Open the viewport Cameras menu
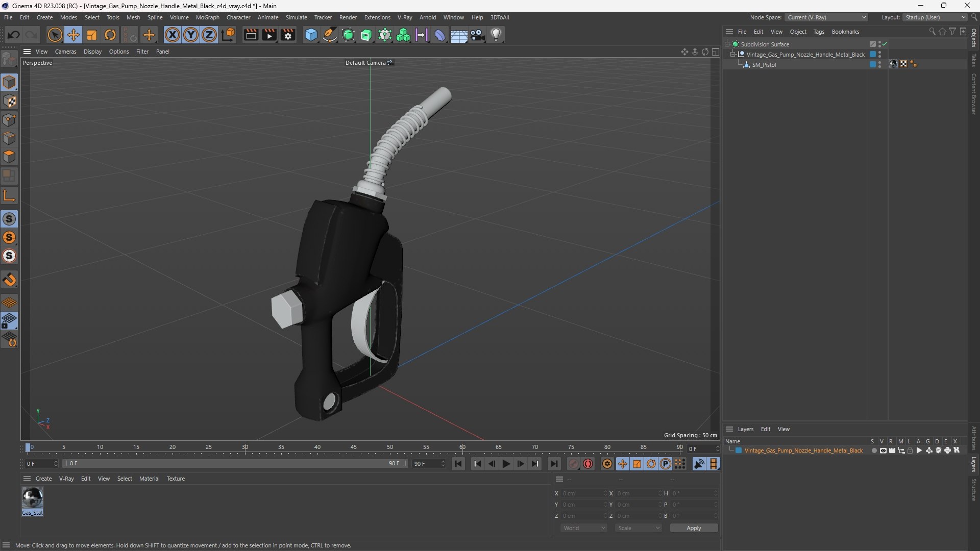This screenshot has width=980, height=551. tap(65, 52)
